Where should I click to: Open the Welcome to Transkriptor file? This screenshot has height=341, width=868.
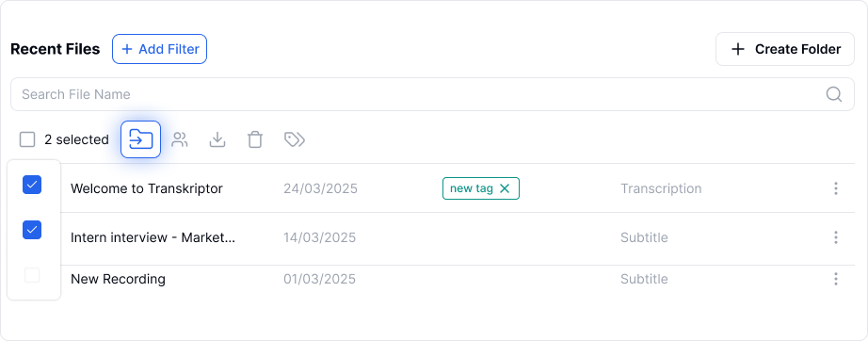tap(147, 188)
